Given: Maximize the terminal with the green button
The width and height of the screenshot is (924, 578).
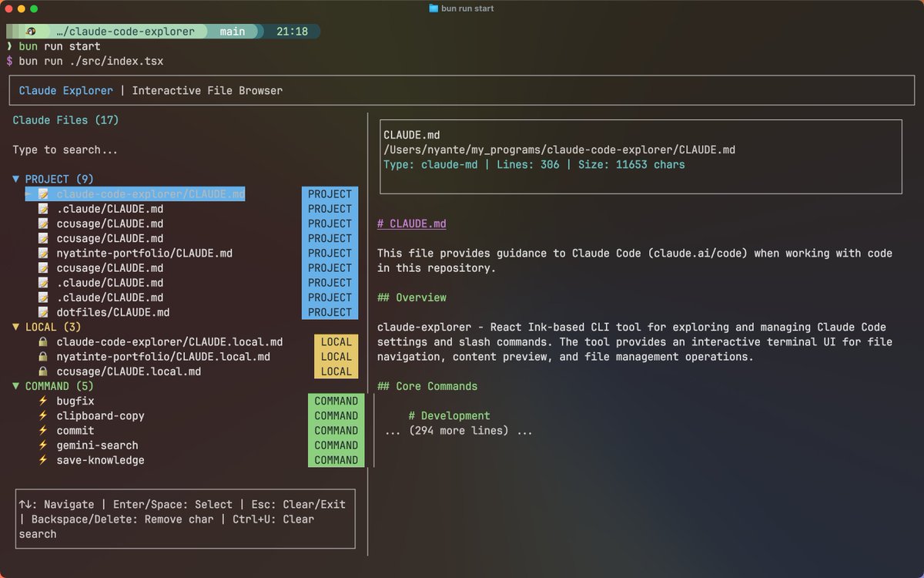Looking at the screenshot, I should click(34, 8).
